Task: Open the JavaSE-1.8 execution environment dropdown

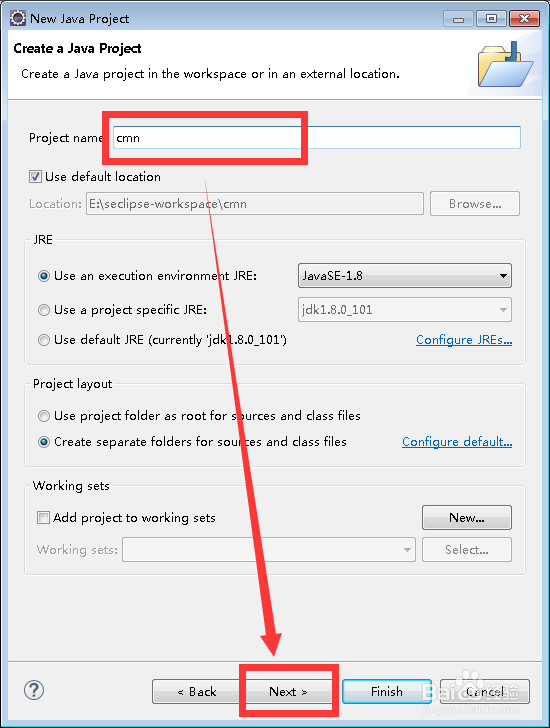Action: tap(405, 276)
